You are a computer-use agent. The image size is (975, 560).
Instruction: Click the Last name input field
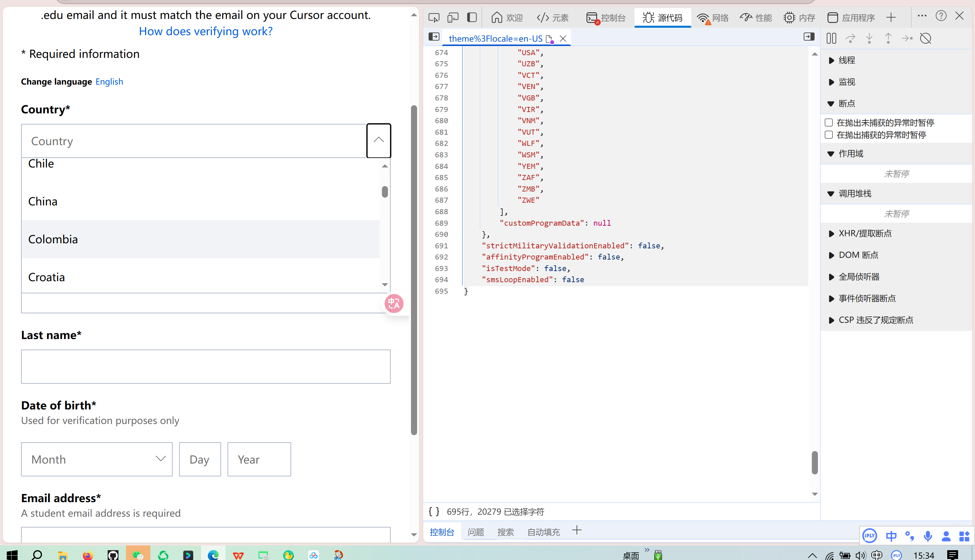click(205, 366)
